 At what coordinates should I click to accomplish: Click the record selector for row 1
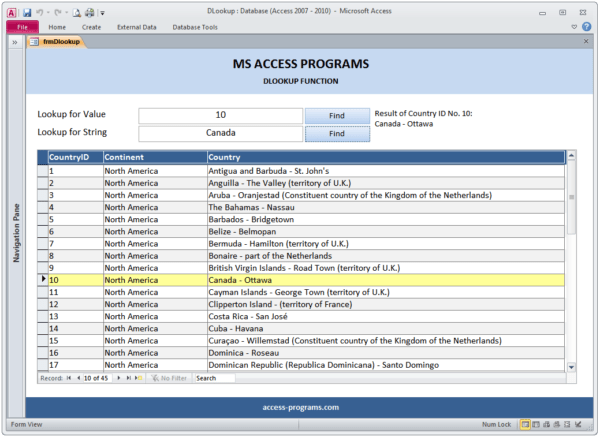pyautogui.click(x=43, y=171)
